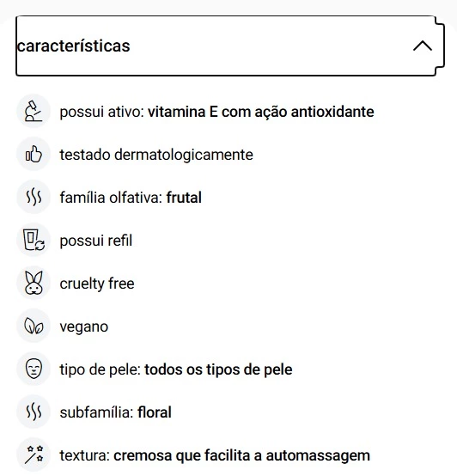Click the scent icon beside subfamília
Image resolution: width=457 pixels, height=476 pixels.
[x=34, y=412]
